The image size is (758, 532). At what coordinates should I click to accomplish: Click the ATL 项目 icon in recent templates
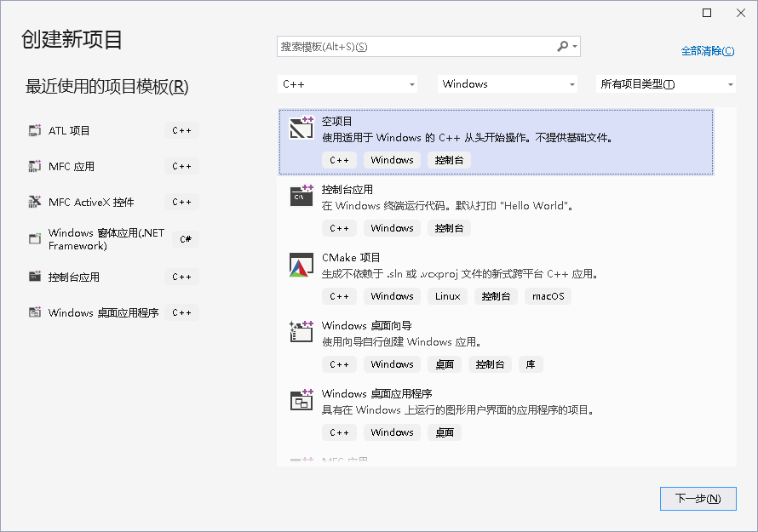coord(35,129)
